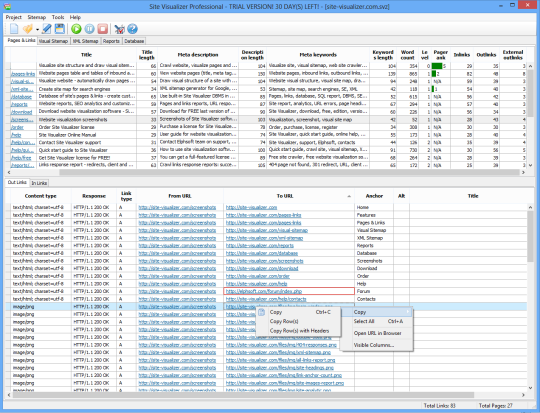
Task: Open the Help menu
Action: click(x=75, y=17)
